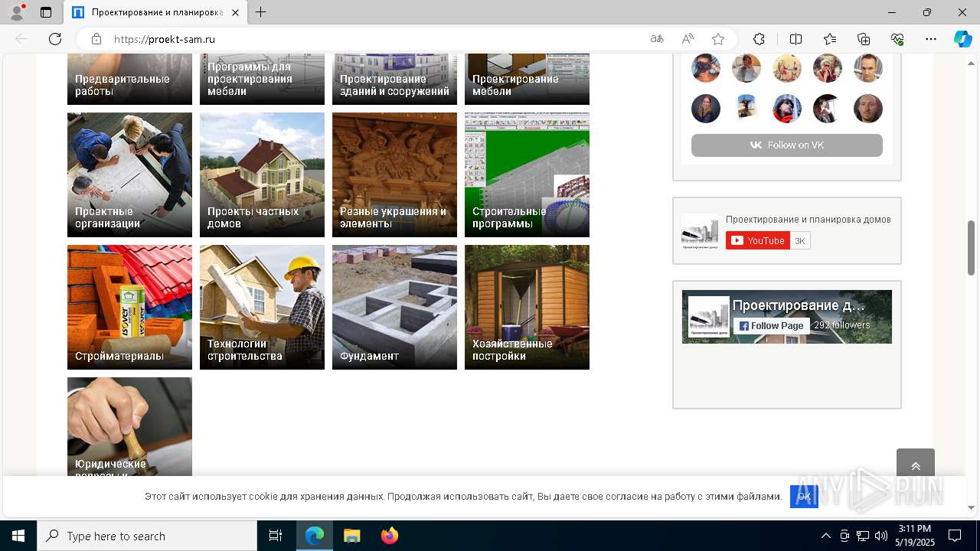The image size is (980, 551).
Task: Click the address bar URL
Action: 165,39
